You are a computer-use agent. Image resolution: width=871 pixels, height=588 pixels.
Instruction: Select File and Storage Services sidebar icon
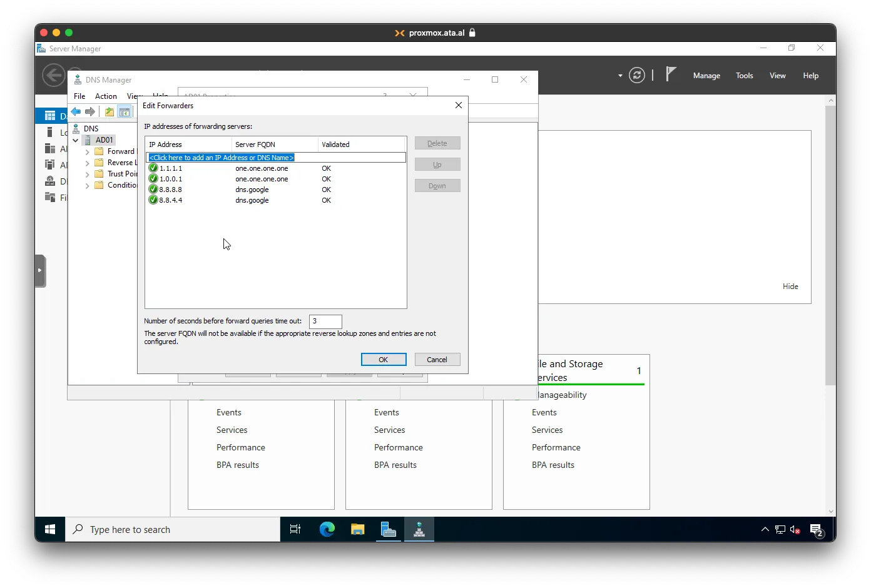(50, 197)
